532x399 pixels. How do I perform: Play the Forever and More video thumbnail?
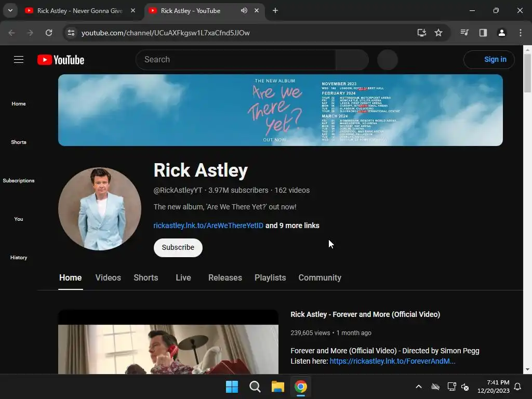168,342
